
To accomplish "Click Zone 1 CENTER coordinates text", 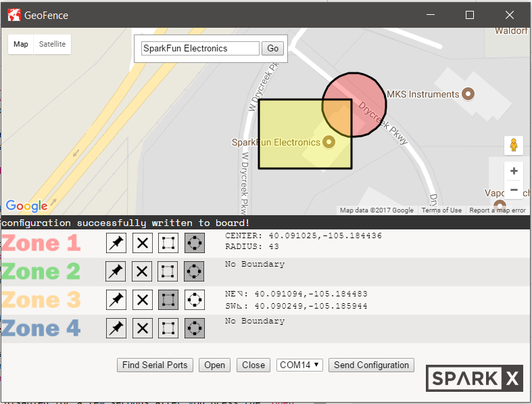I will (304, 235).
